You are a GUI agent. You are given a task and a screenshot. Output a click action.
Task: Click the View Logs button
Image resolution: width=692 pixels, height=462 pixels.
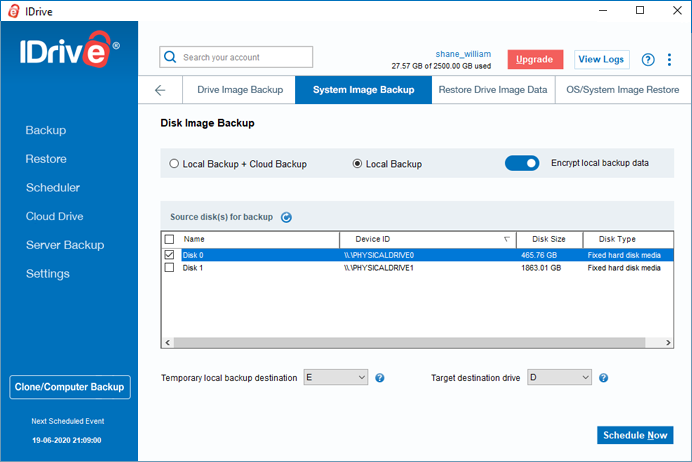tap(602, 60)
